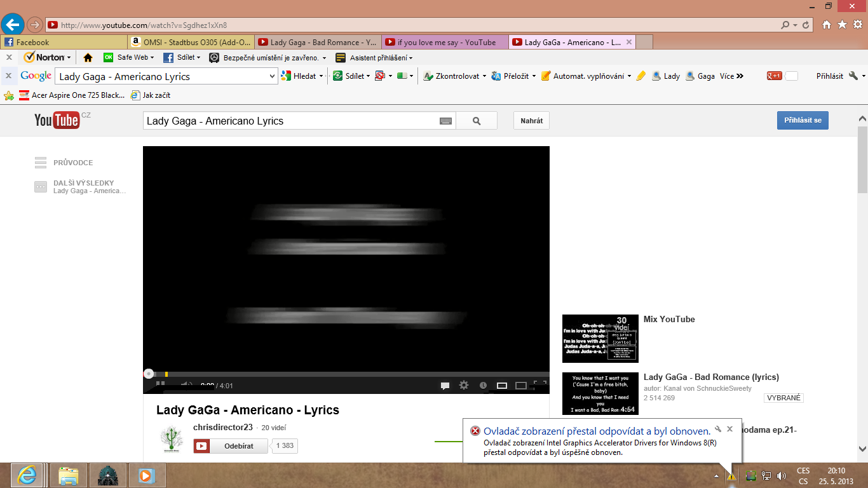Pause the video with the pause button
The width and height of the screenshot is (868, 488).
point(161,385)
